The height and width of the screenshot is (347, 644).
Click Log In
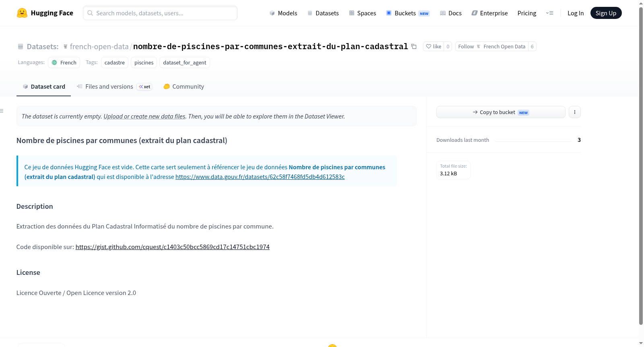576,13
